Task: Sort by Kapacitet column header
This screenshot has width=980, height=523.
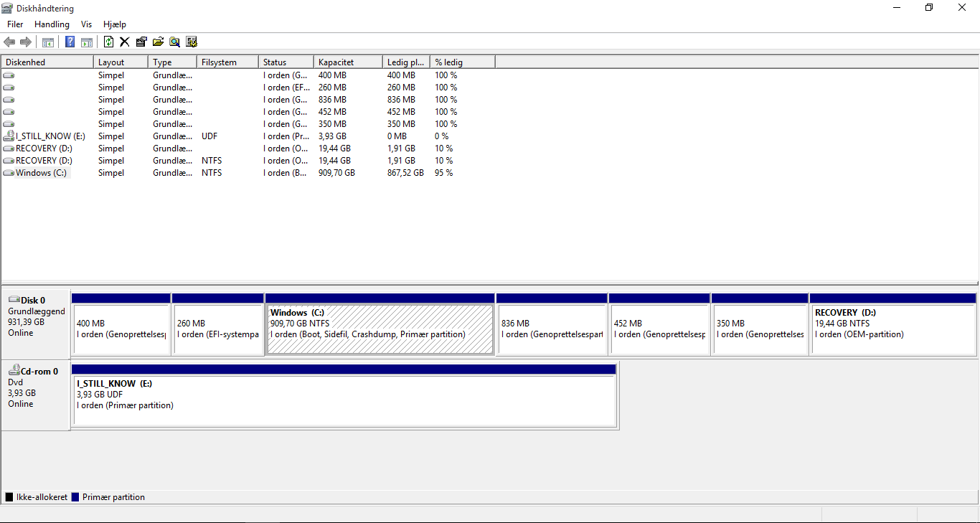Action: (348, 62)
